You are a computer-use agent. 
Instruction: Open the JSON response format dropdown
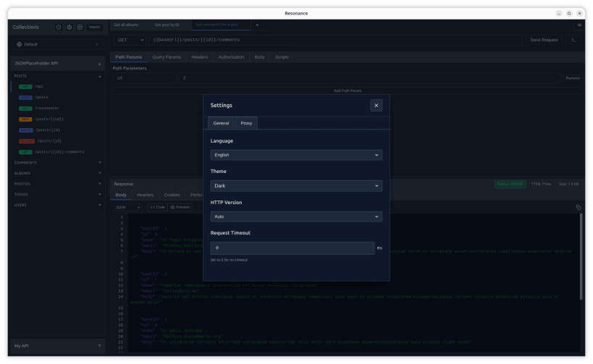pos(127,207)
